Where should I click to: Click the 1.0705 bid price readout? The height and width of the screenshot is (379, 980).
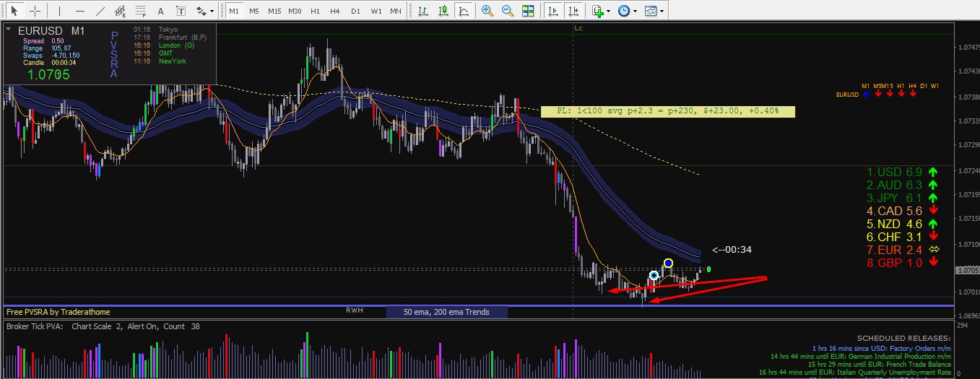click(x=48, y=74)
